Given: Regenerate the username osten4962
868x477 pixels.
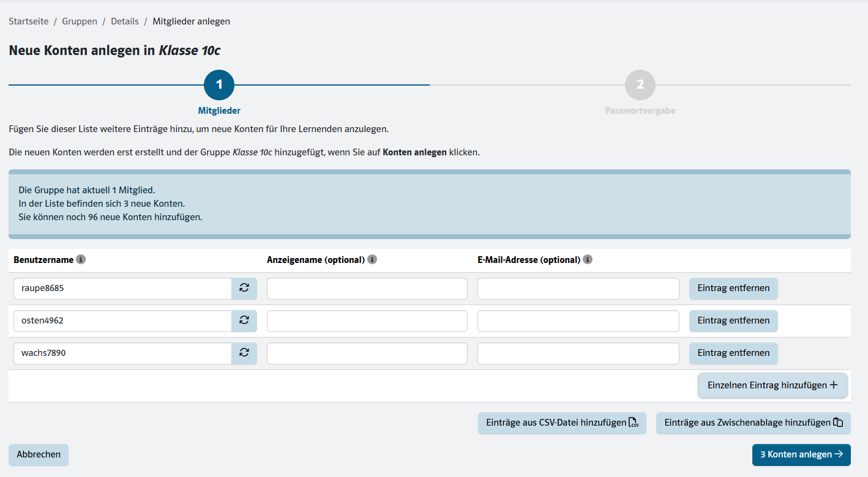Looking at the screenshot, I should (x=244, y=320).
